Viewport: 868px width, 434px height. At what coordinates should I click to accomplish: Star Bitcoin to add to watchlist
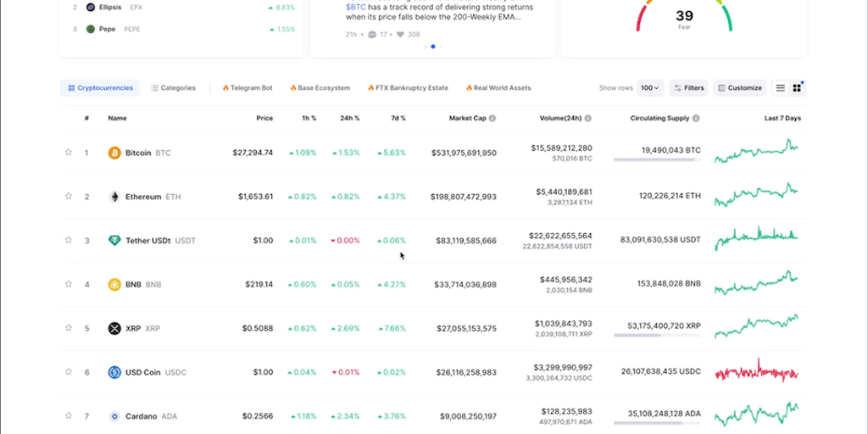(69, 153)
